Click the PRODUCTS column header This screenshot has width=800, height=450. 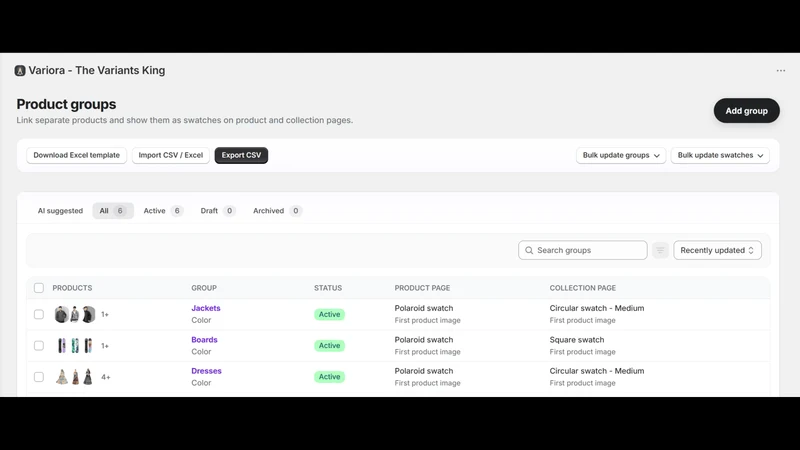72,288
